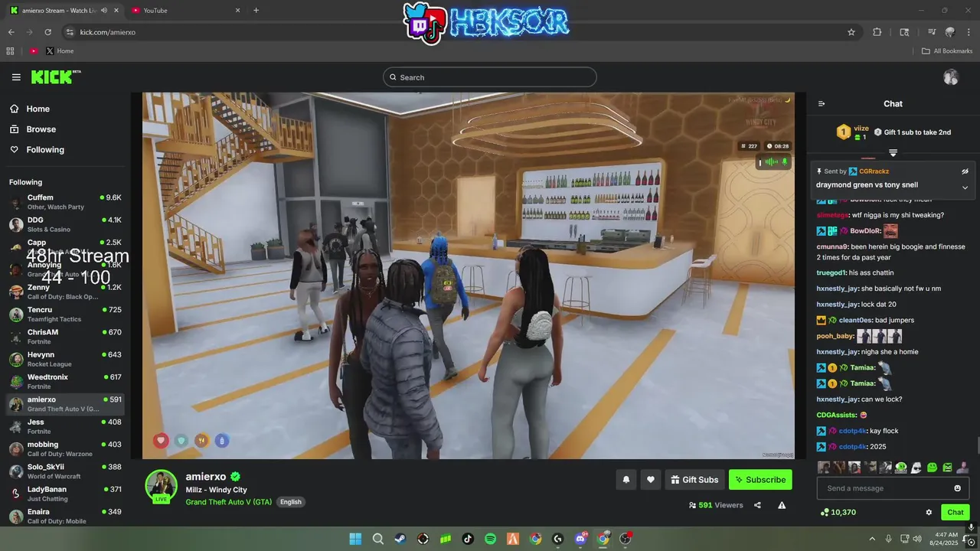
Task: Open Cuffem's channel
Action: pos(66,202)
